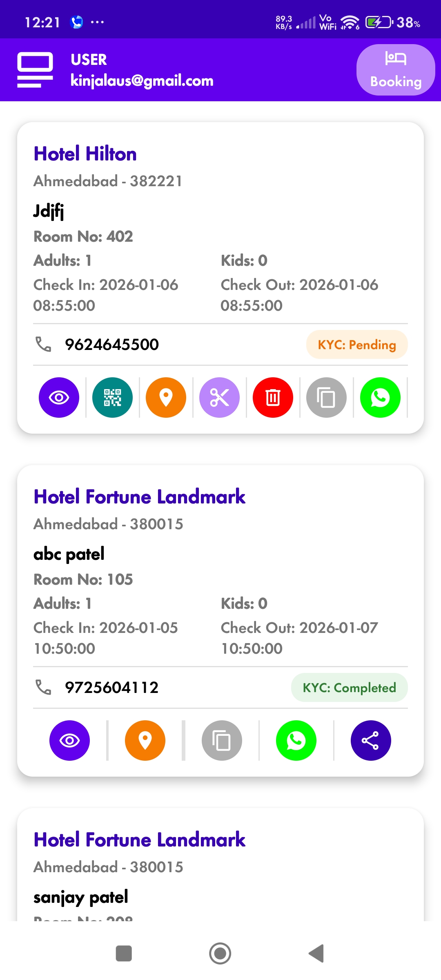Open WhatsApp for abc patel booking
Image resolution: width=441 pixels, height=980 pixels.
pos(296,740)
